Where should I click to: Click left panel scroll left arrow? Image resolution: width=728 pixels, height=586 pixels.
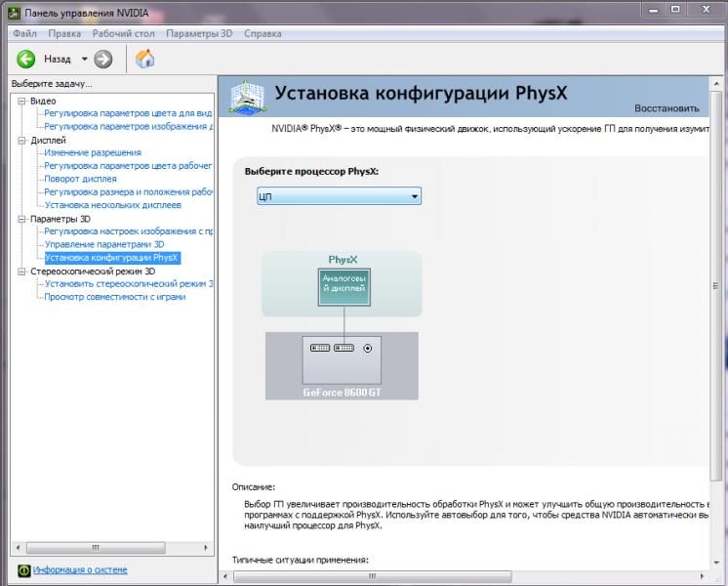[19, 548]
